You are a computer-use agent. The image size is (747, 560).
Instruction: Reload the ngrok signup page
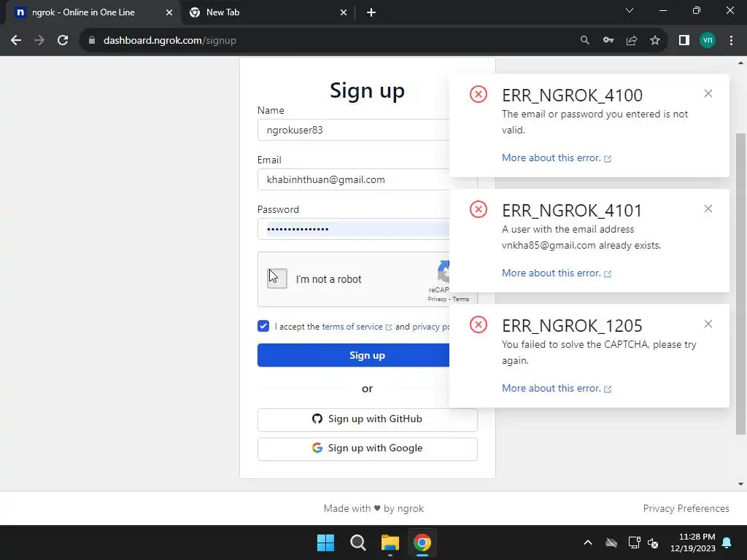point(63,41)
